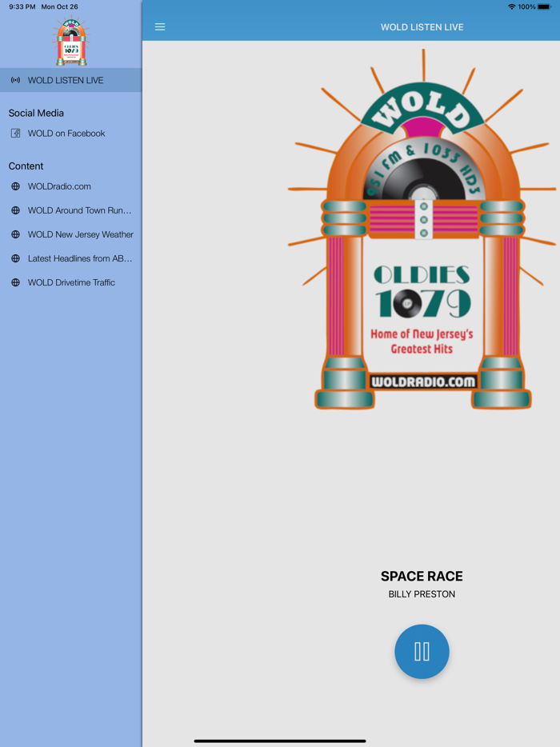Open the hamburger menu icon
The image size is (560, 747).
click(160, 27)
